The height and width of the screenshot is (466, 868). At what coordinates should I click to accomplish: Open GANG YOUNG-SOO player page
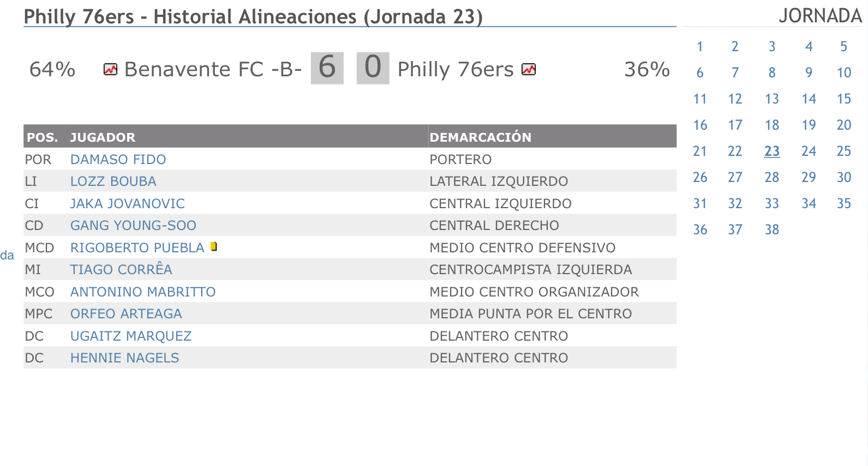pyautogui.click(x=133, y=226)
